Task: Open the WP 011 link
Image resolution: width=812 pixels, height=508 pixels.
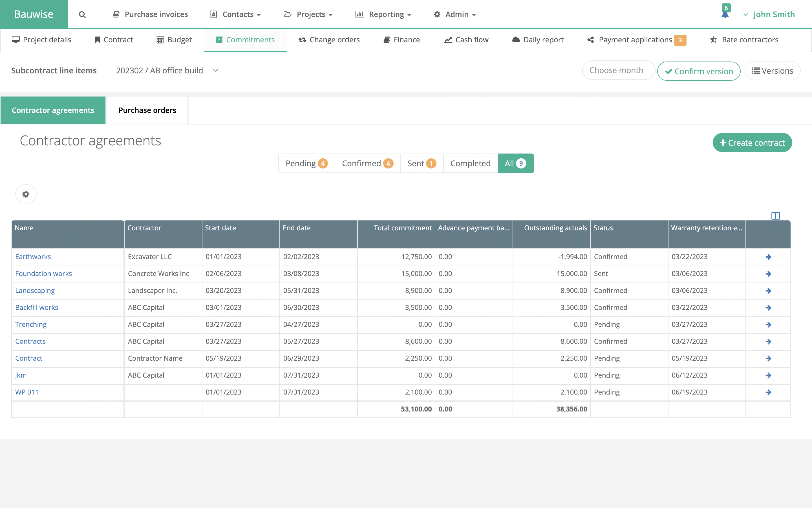Action: (27, 392)
